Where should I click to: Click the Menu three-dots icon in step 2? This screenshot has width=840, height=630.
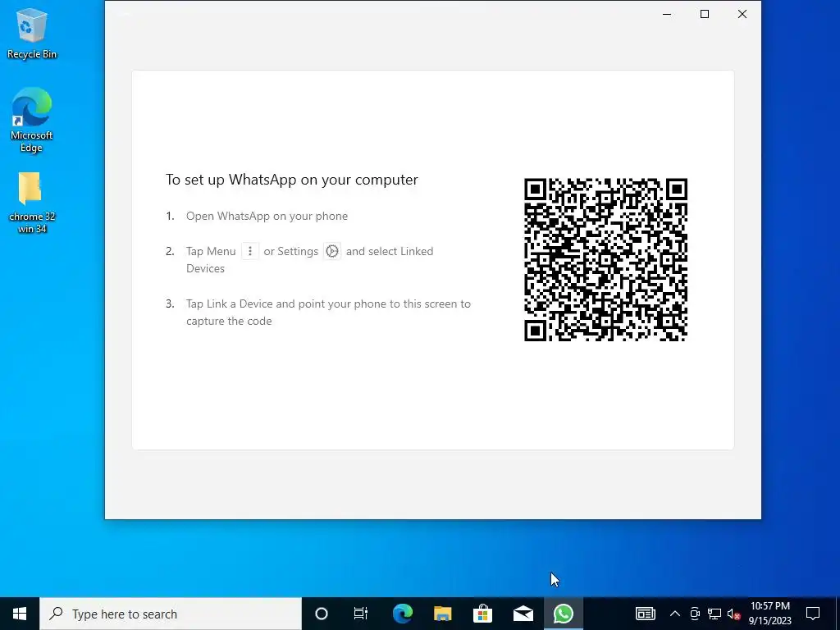click(x=249, y=251)
